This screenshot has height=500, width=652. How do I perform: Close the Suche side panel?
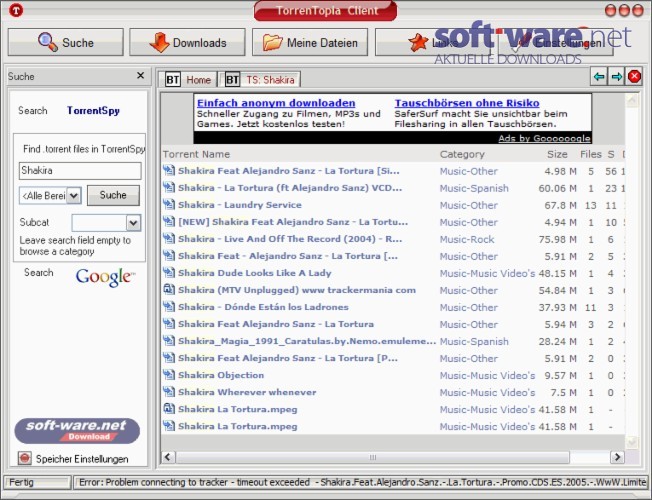tap(141, 75)
